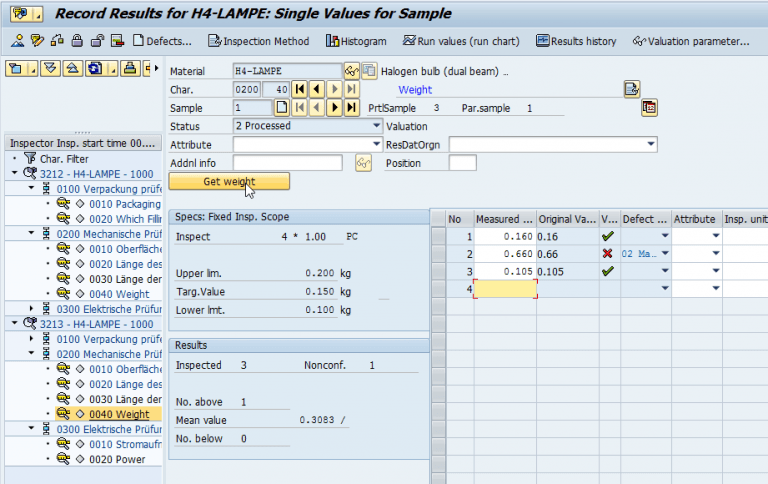Viewport: 768px width, 484px height.
Task: Click 02 Ma.. defect code in row 2
Action: 639,254
